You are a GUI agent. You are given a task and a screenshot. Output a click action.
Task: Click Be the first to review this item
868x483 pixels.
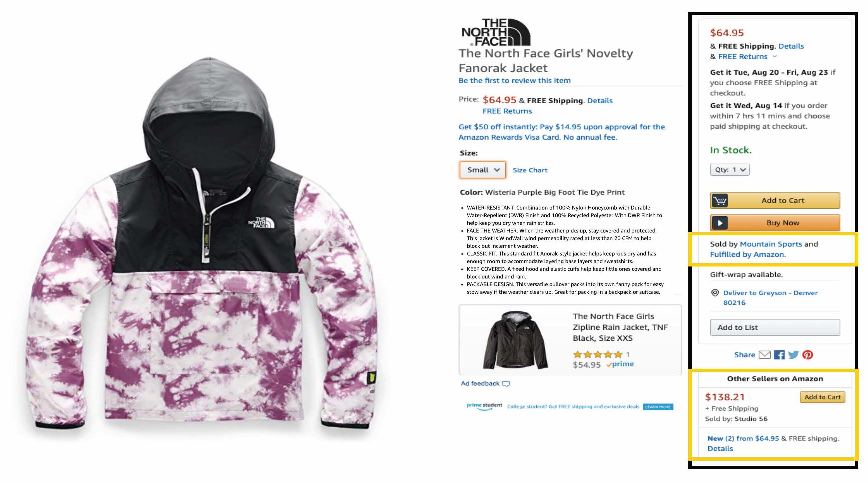[x=515, y=81]
